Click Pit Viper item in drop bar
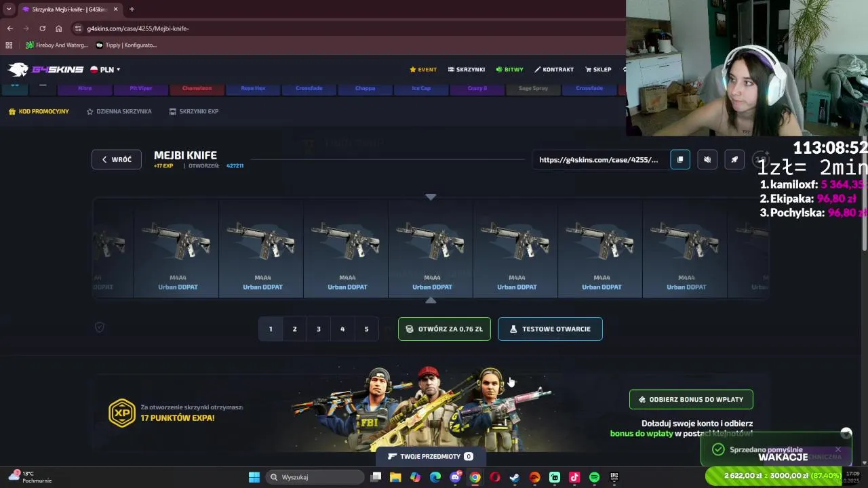Viewport: 868px width, 488px height. (x=141, y=88)
